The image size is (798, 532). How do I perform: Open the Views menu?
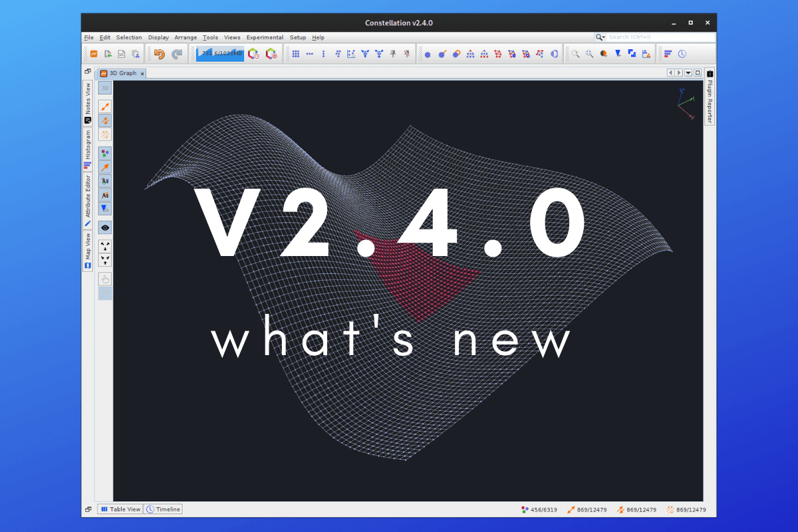click(232, 37)
